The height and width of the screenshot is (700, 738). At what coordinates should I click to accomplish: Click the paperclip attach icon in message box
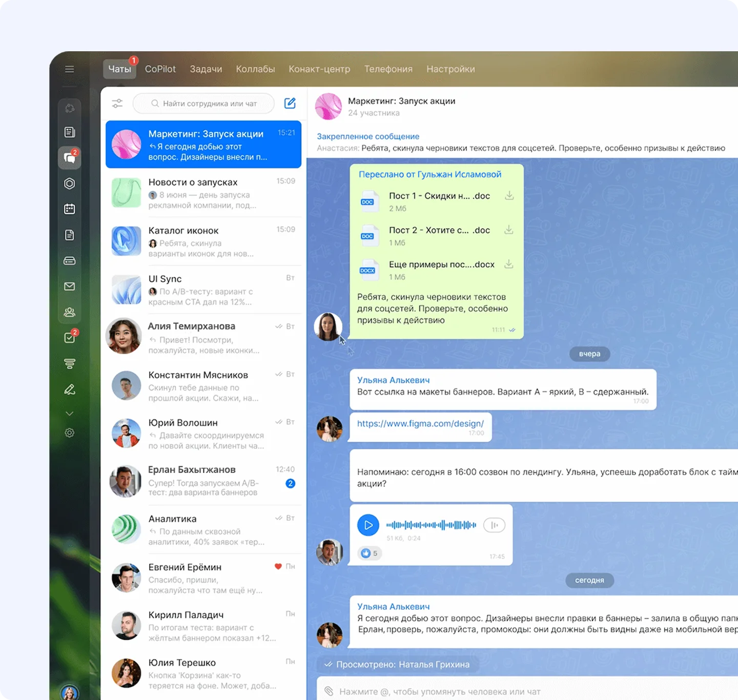coord(329,691)
